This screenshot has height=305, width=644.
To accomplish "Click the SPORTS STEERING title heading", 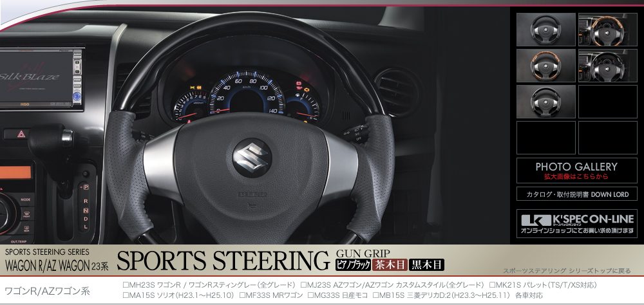I will click(223, 261).
